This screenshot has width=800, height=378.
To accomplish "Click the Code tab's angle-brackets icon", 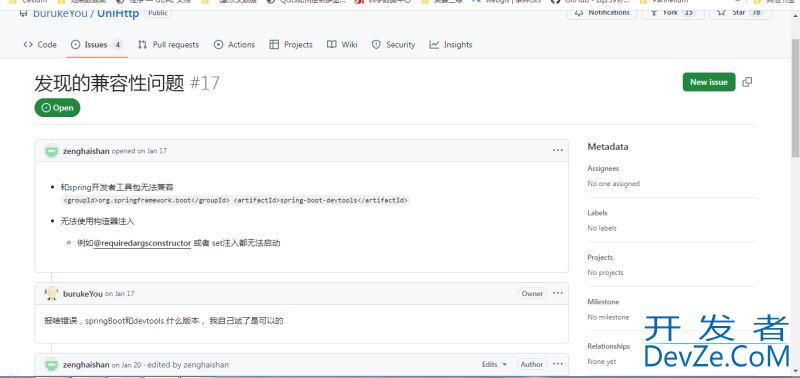I will point(29,45).
